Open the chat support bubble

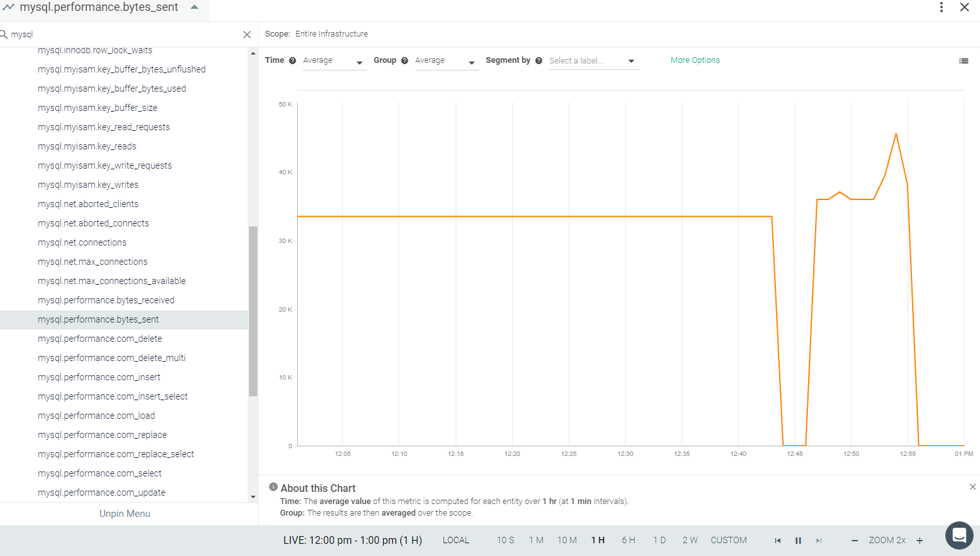click(959, 535)
